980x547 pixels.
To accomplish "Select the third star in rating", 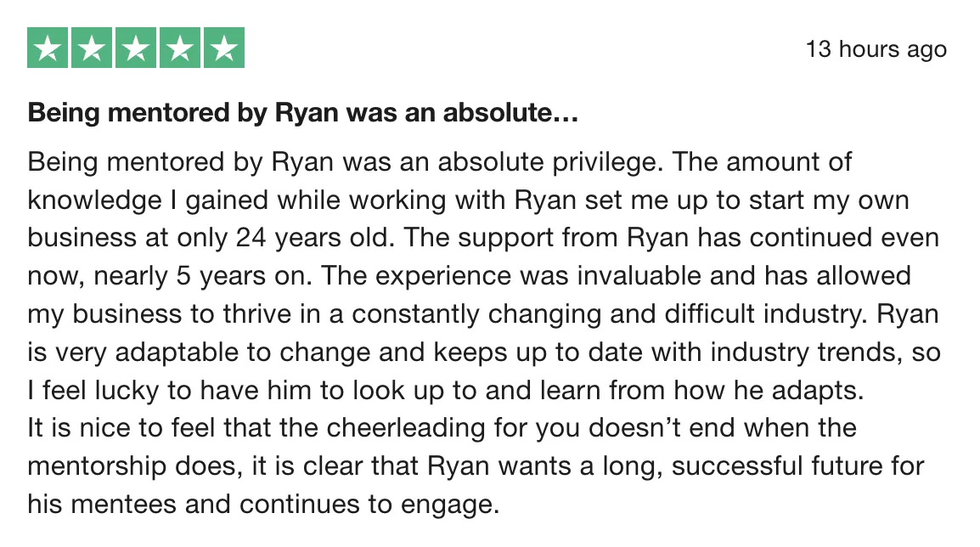I will point(136,48).
